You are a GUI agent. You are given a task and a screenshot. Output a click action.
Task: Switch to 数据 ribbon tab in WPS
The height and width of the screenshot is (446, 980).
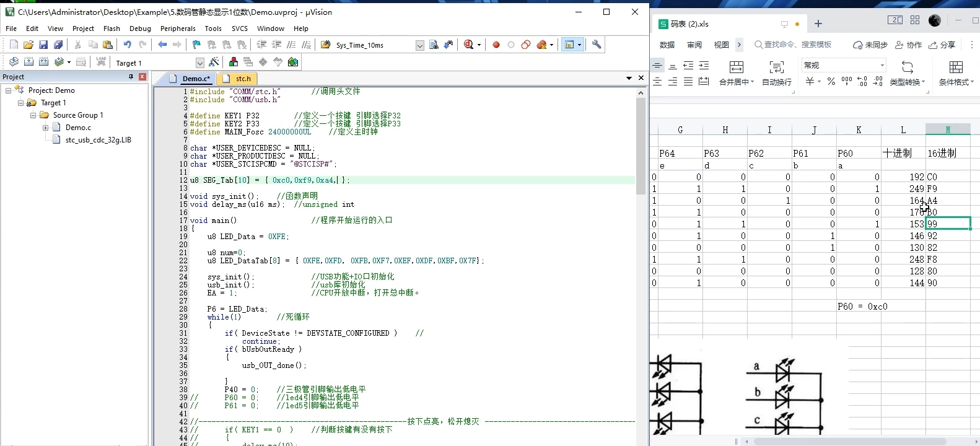point(667,45)
